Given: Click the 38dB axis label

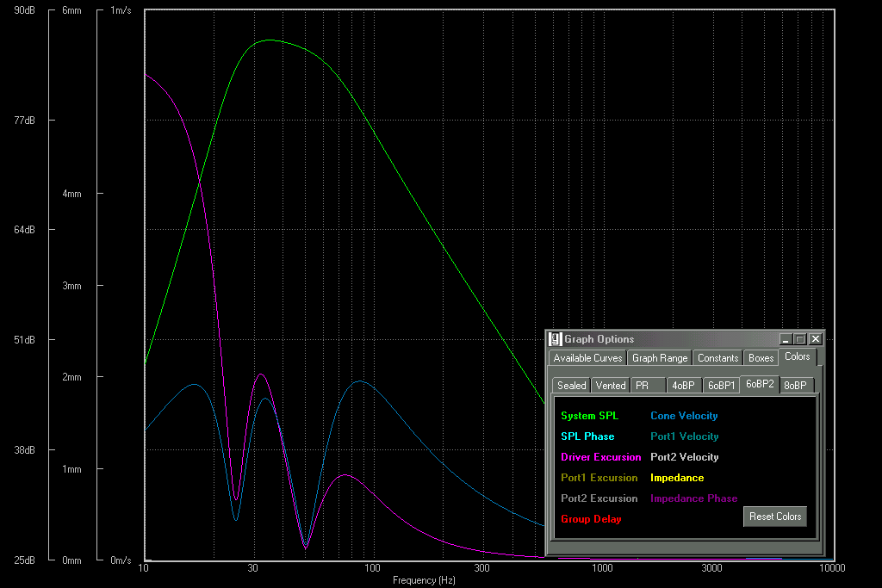Looking at the screenshot, I should 24,450.
